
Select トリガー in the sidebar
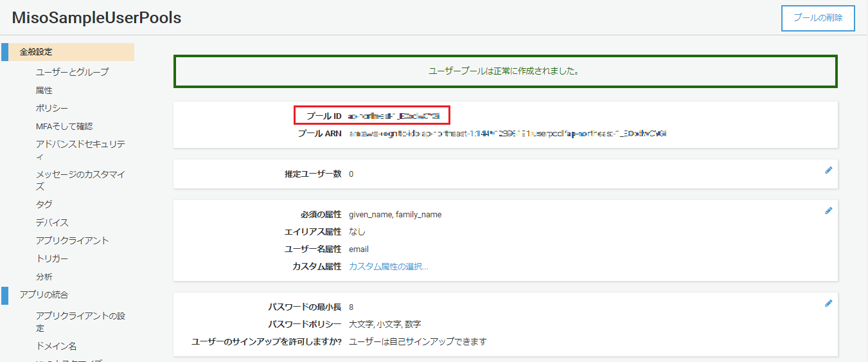[x=52, y=258]
